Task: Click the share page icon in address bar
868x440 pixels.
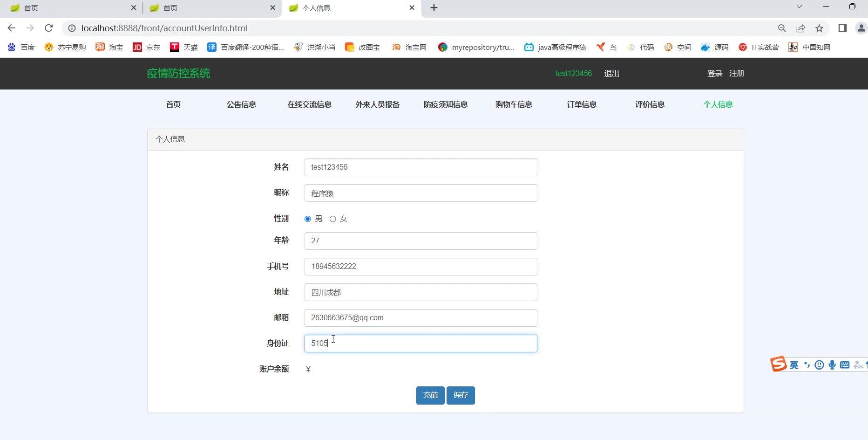Action: pos(800,28)
